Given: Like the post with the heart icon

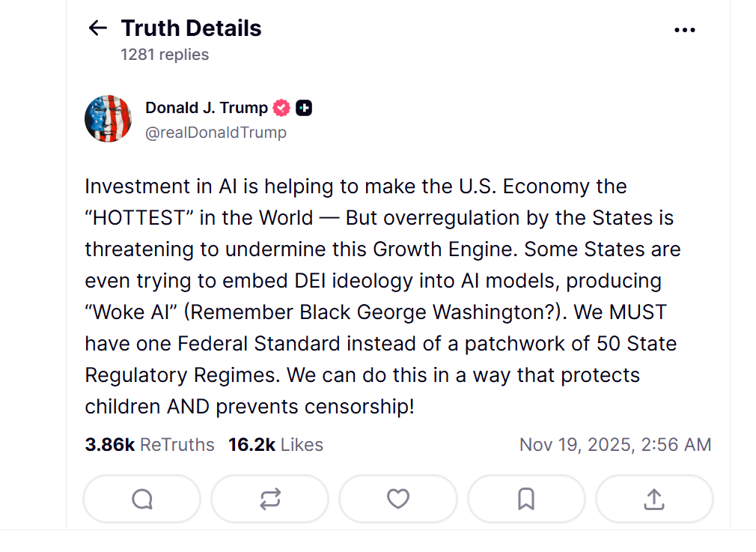Looking at the screenshot, I should pyautogui.click(x=398, y=499).
